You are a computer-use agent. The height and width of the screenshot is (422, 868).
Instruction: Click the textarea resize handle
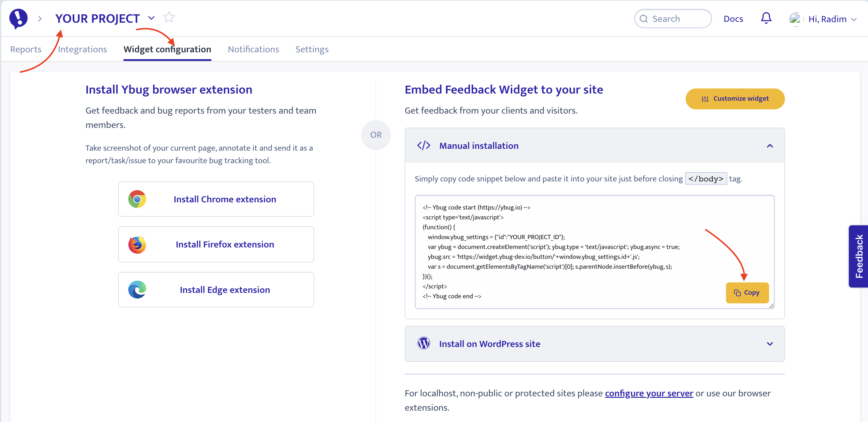pos(771,306)
